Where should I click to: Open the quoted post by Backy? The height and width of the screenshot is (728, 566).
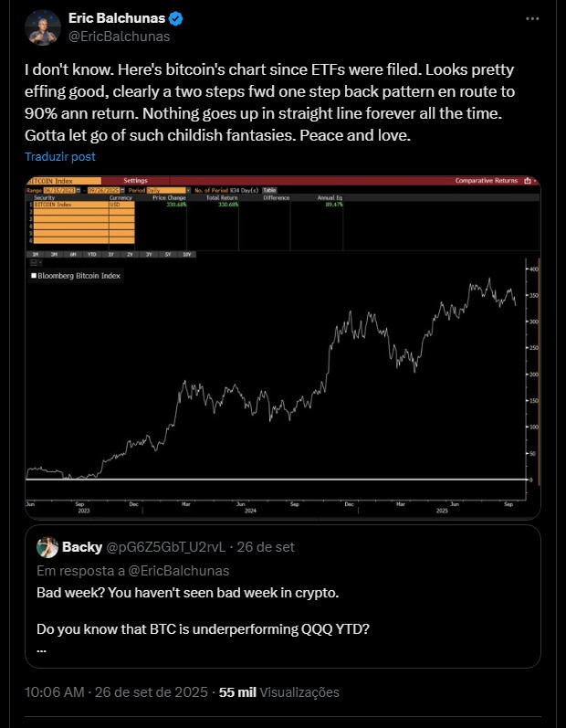click(282, 596)
